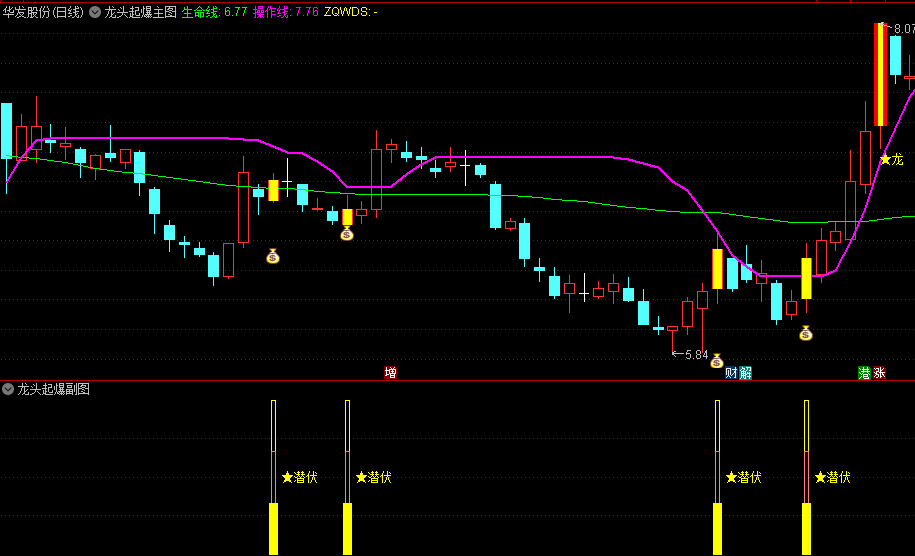Click the 解 event marker
The image size is (915, 556).
click(x=745, y=373)
